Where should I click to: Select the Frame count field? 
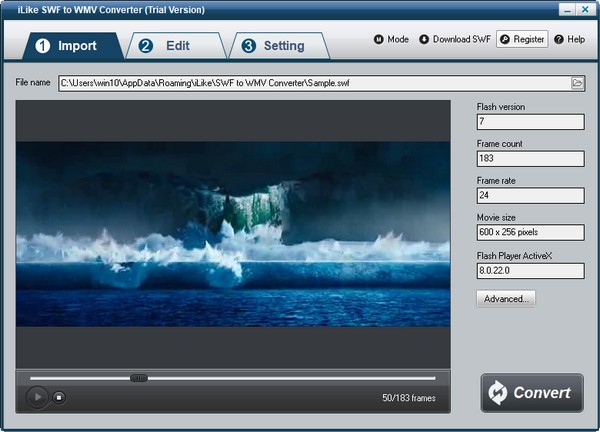pos(530,159)
